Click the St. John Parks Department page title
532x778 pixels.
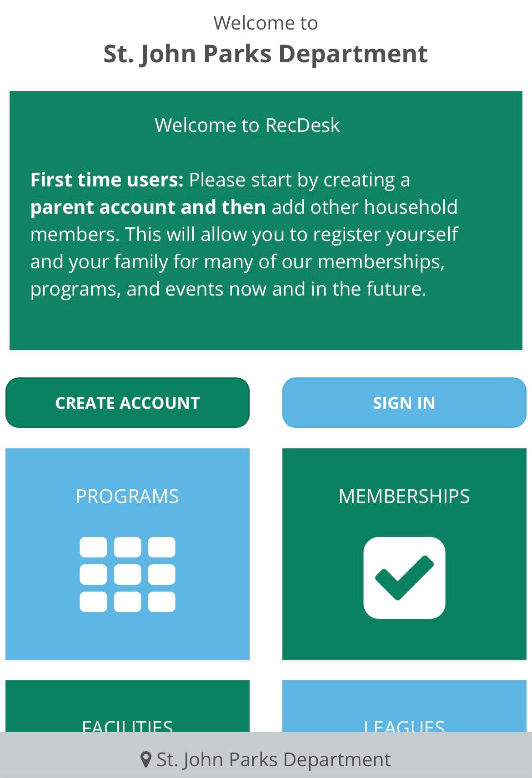coord(266,54)
